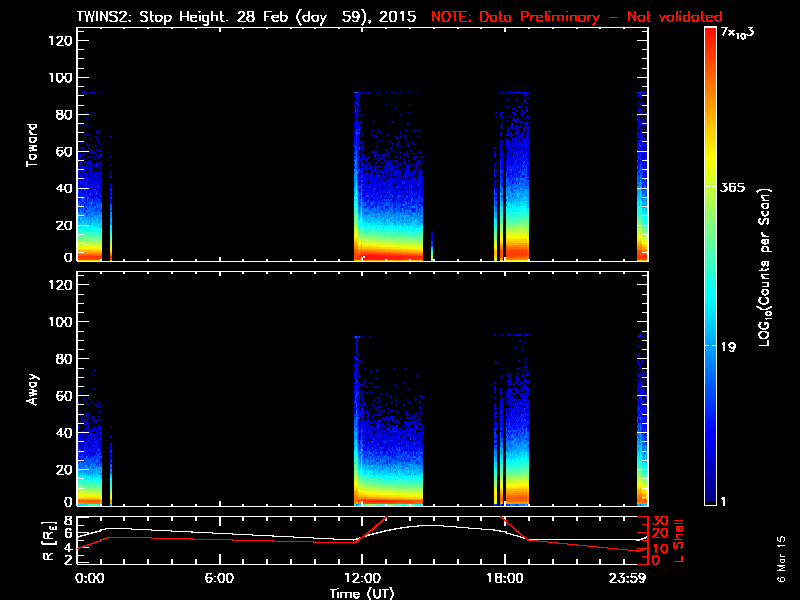Screen dimensions: 800x600
Task: Select the 'Time (UT)' x-axis label
Action: click(x=362, y=592)
